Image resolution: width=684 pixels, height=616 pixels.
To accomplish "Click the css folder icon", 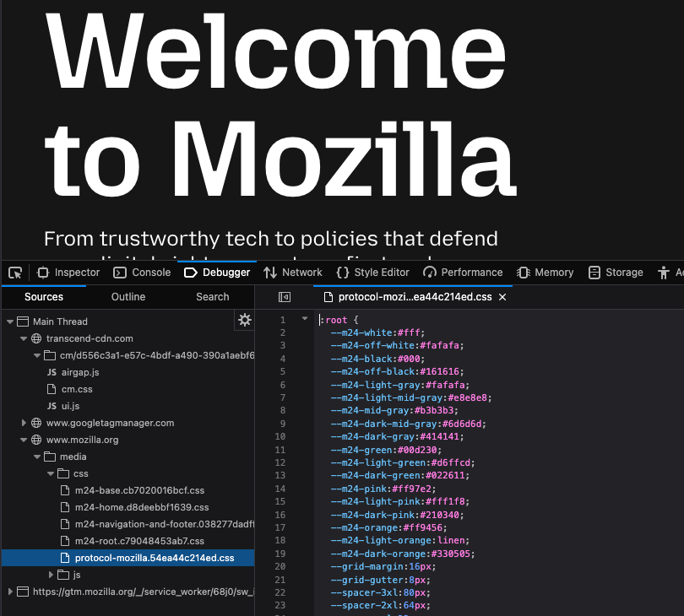I will click(x=63, y=474).
